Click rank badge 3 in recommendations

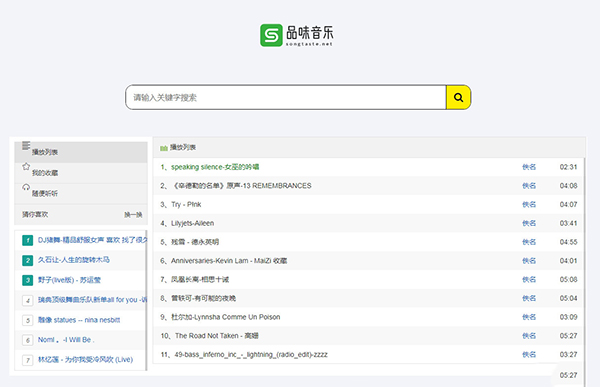(x=28, y=280)
